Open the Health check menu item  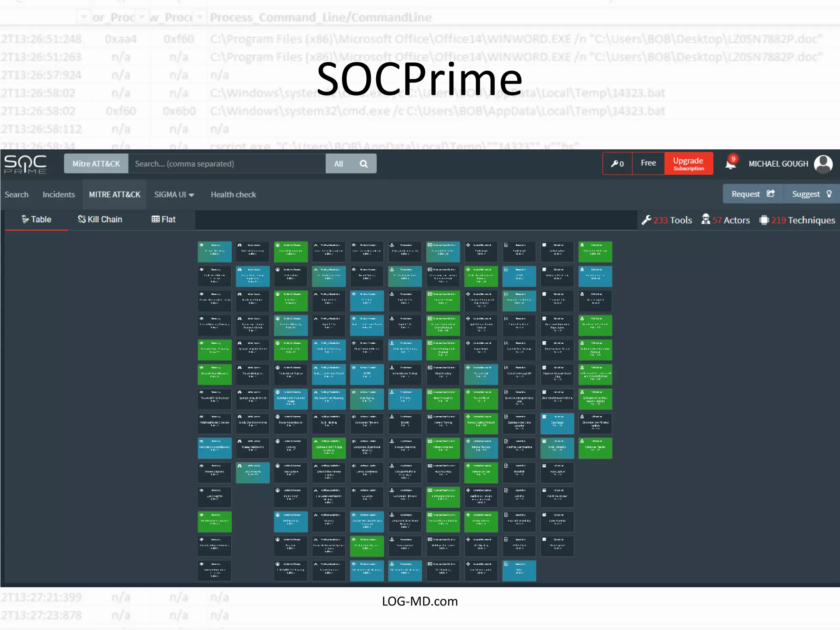pos(233,194)
